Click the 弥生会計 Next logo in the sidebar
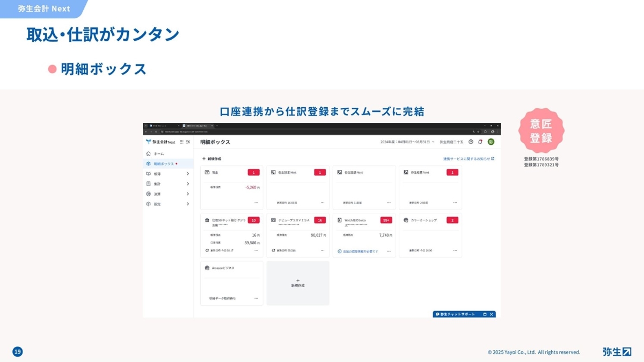This screenshot has height=362, width=644. 160,142
